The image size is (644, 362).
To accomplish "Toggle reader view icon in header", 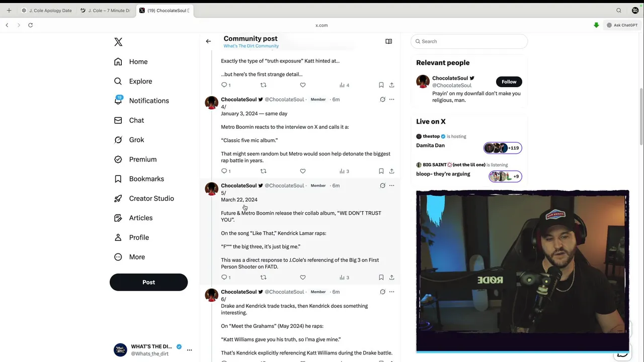I will click(x=388, y=41).
